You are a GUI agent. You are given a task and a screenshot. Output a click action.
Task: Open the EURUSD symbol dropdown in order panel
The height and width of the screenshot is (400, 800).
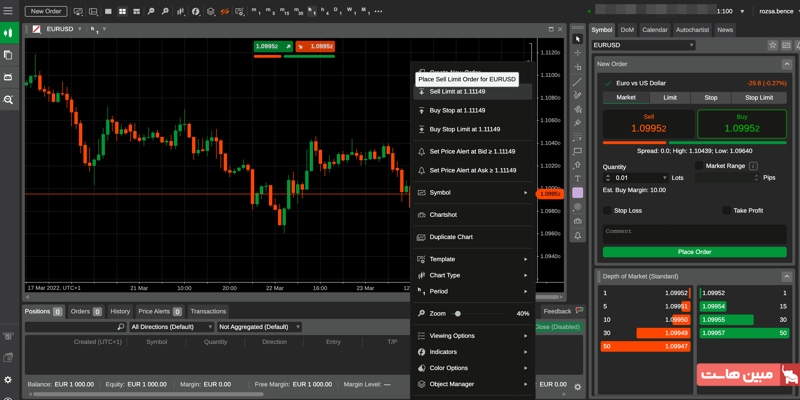[x=643, y=45]
